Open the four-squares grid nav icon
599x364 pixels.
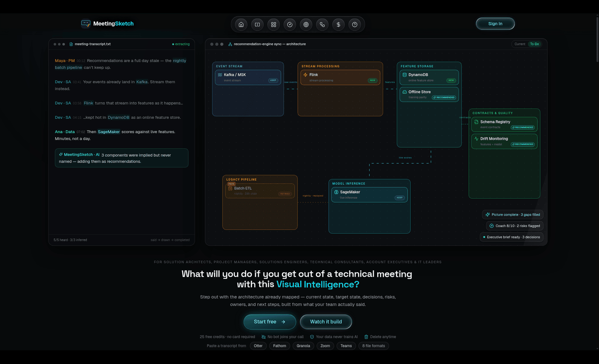click(x=274, y=25)
